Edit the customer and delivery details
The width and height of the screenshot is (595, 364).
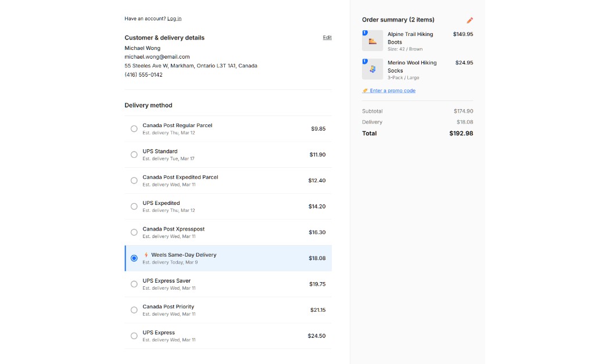(x=327, y=37)
